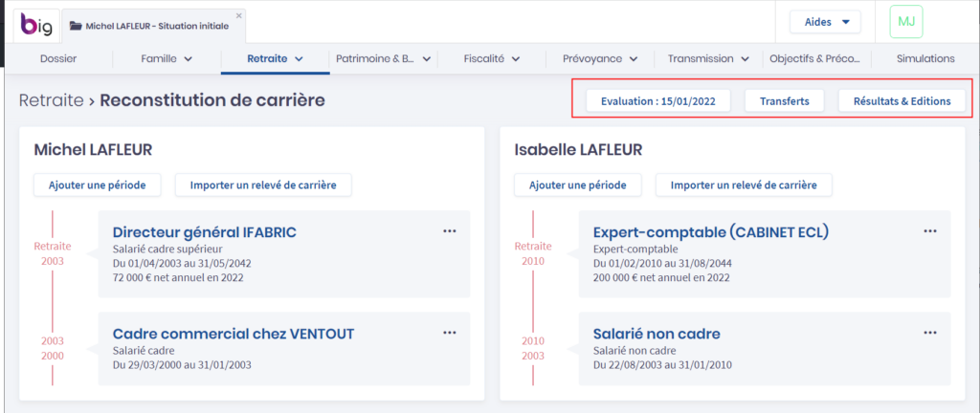Click the Transferts button
Viewport: 980px width, 413px height.
[x=784, y=100]
